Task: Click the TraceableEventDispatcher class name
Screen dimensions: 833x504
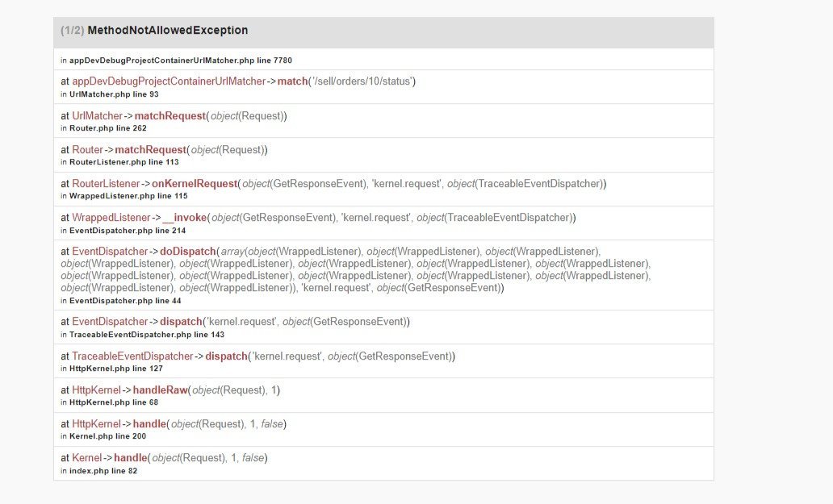Action: (x=132, y=356)
